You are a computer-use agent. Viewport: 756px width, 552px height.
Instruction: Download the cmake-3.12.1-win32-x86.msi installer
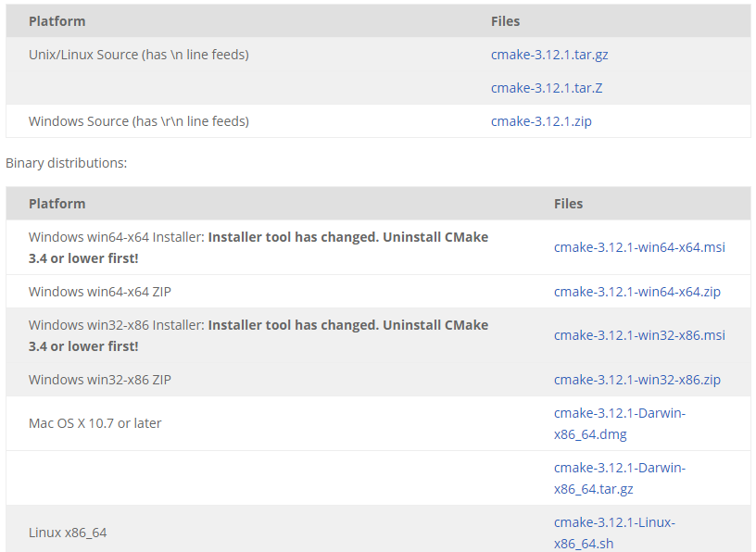click(x=639, y=335)
